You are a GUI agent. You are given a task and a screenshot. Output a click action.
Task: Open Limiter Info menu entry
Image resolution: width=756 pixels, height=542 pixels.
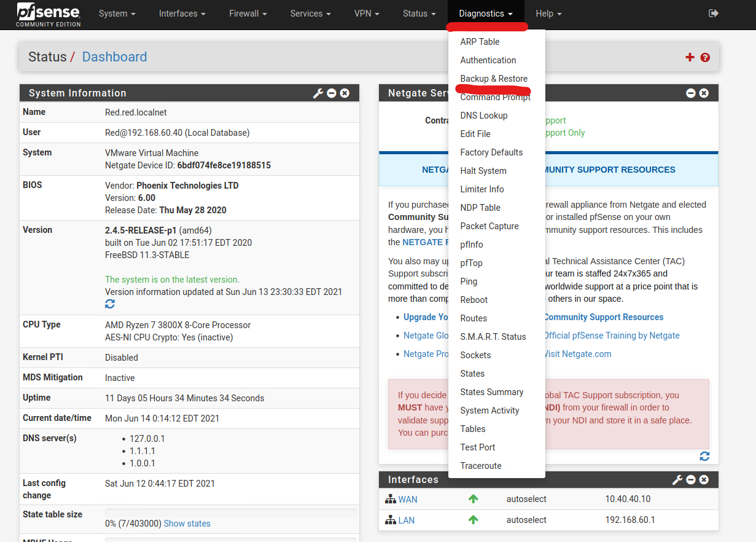click(x=482, y=189)
